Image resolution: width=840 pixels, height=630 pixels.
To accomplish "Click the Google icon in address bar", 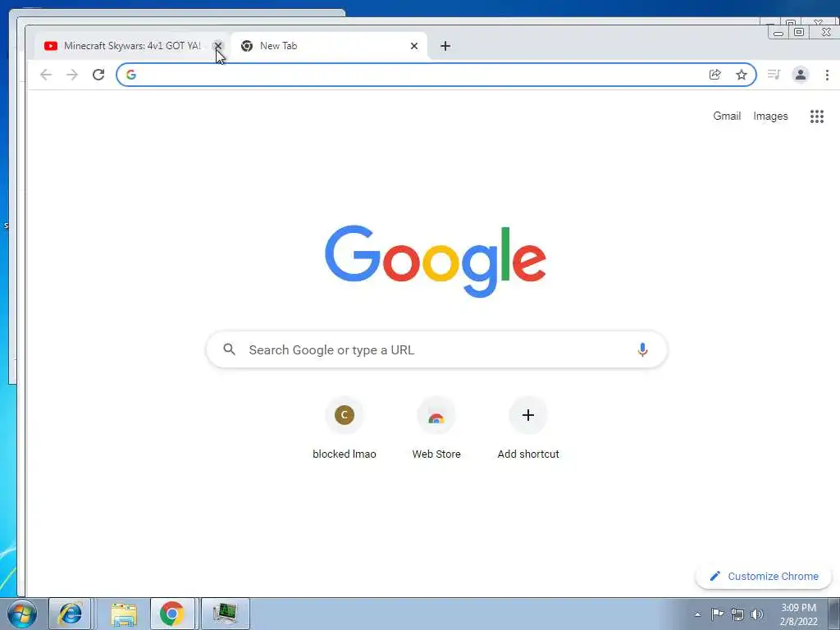I will click(130, 75).
